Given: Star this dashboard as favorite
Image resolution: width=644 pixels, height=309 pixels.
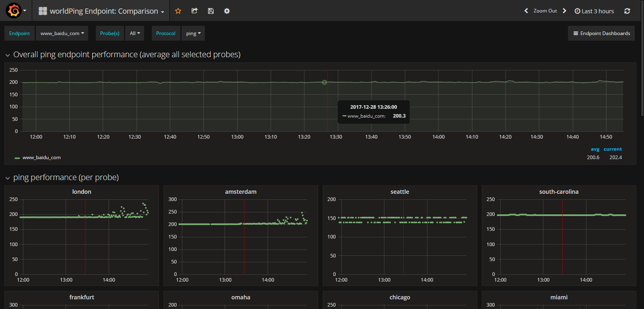Looking at the screenshot, I should click(x=178, y=11).
